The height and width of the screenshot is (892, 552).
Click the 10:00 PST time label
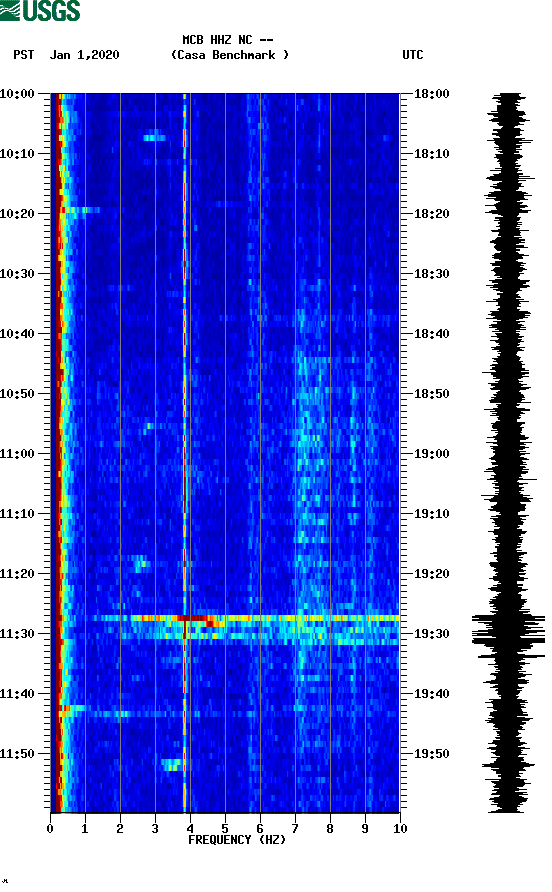click(17, 93)
